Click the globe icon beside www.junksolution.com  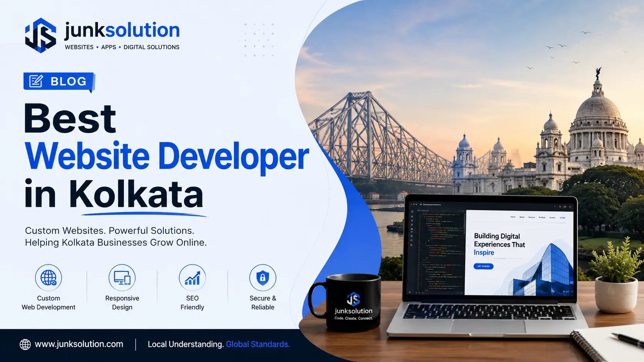point(25,344)
